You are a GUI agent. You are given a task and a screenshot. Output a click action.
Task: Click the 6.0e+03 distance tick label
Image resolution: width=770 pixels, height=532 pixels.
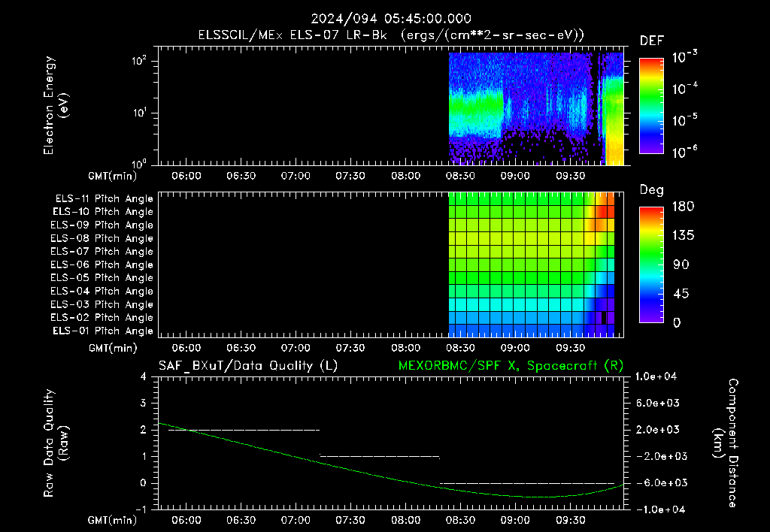[657, 403]
